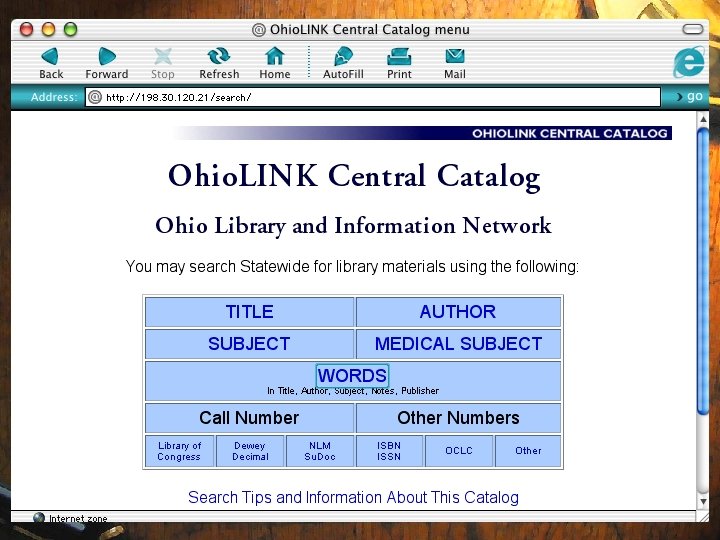Search by OCLC number
This screenshot has height=540, width=720.
459,450
